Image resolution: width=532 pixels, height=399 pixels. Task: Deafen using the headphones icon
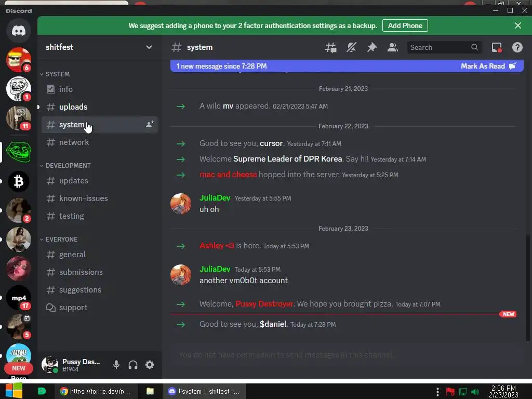coord(133,365)
